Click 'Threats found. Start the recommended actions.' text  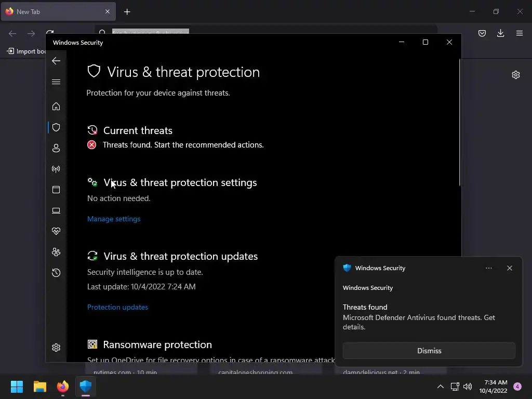click(183, 145)
